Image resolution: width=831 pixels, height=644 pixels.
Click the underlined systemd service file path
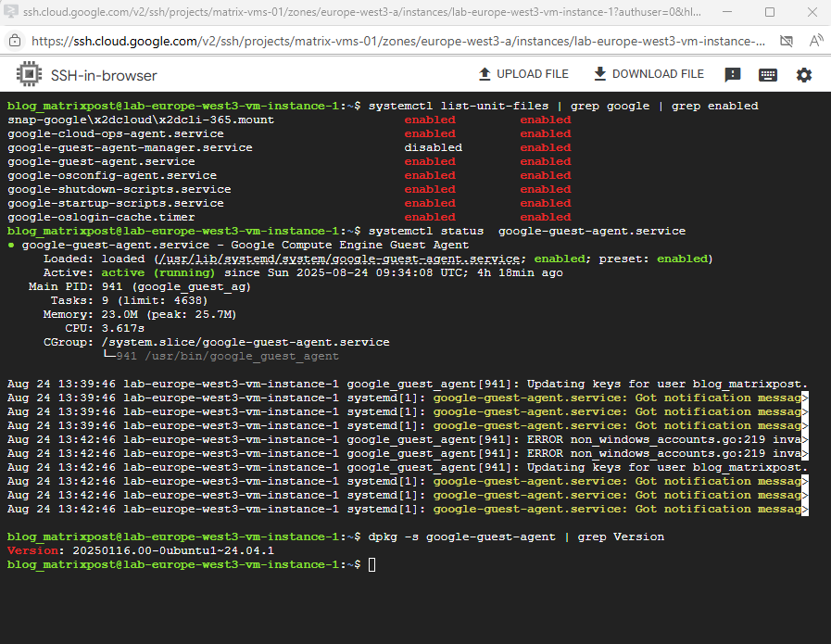pyautogui.click(x=339, y=259)
